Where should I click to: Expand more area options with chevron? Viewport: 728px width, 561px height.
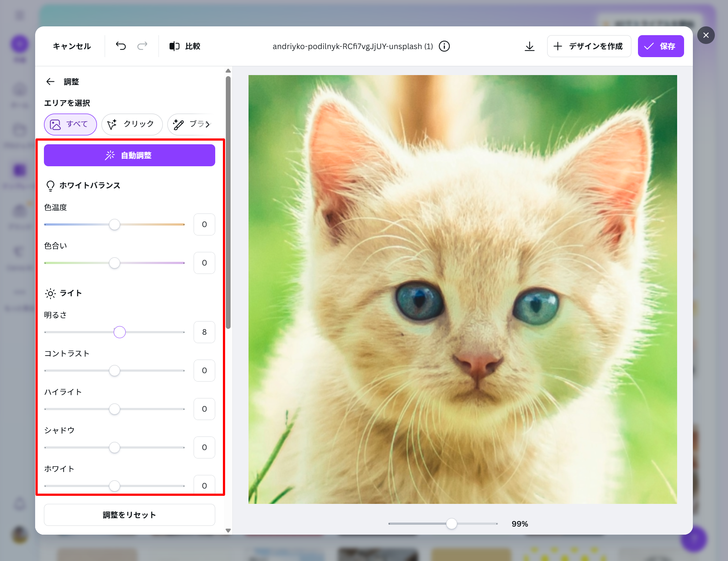pos(208,125)
